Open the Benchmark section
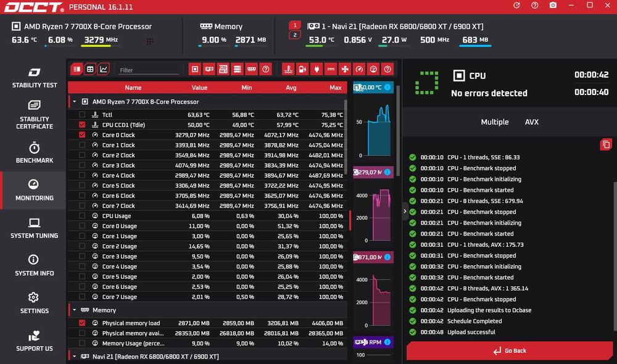This screenshot has height=364, width=617. pyautogui.click(x=34, y=153)
